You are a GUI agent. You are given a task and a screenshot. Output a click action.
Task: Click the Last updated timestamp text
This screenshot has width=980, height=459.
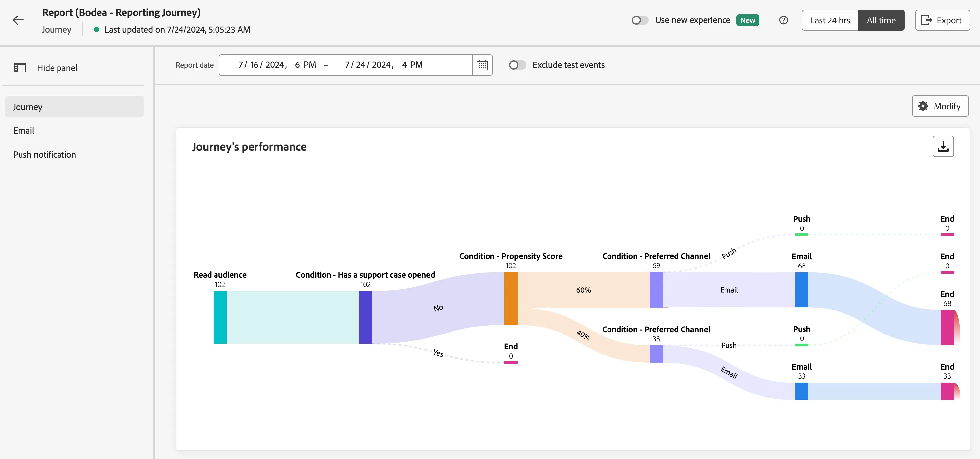point(177,30)
